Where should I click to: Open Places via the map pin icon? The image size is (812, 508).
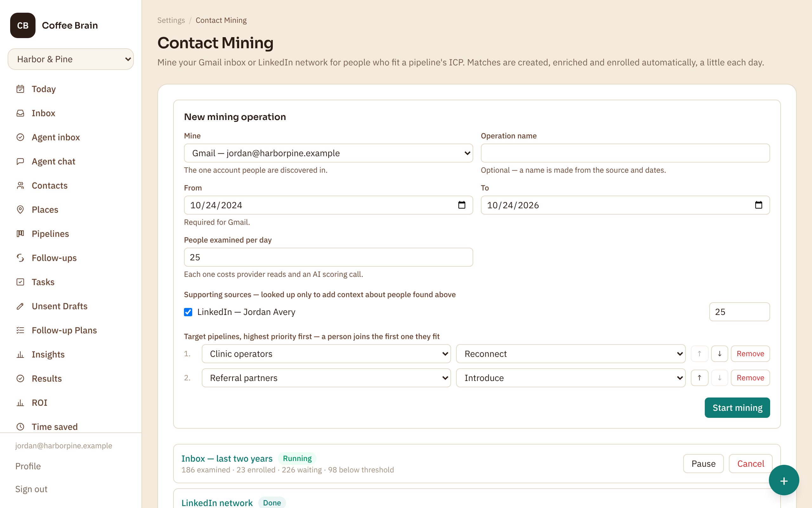click(x=20, y=210)
